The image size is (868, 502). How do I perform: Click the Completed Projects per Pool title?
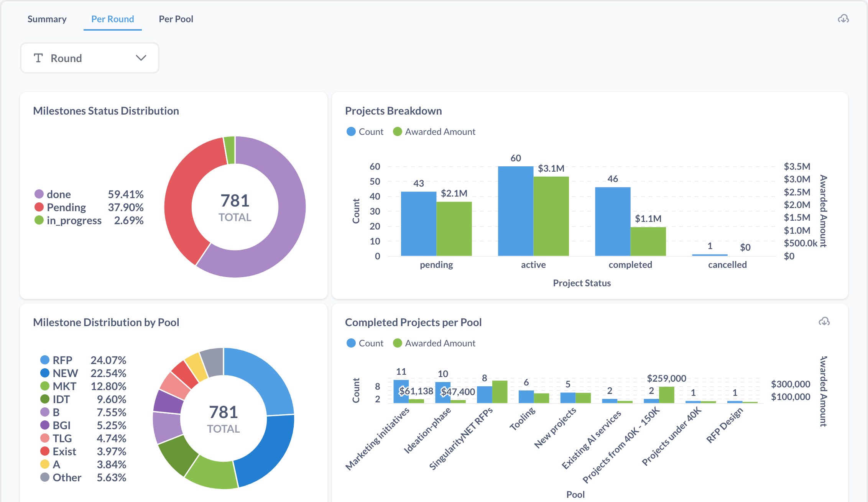click(x=413, y=322)
